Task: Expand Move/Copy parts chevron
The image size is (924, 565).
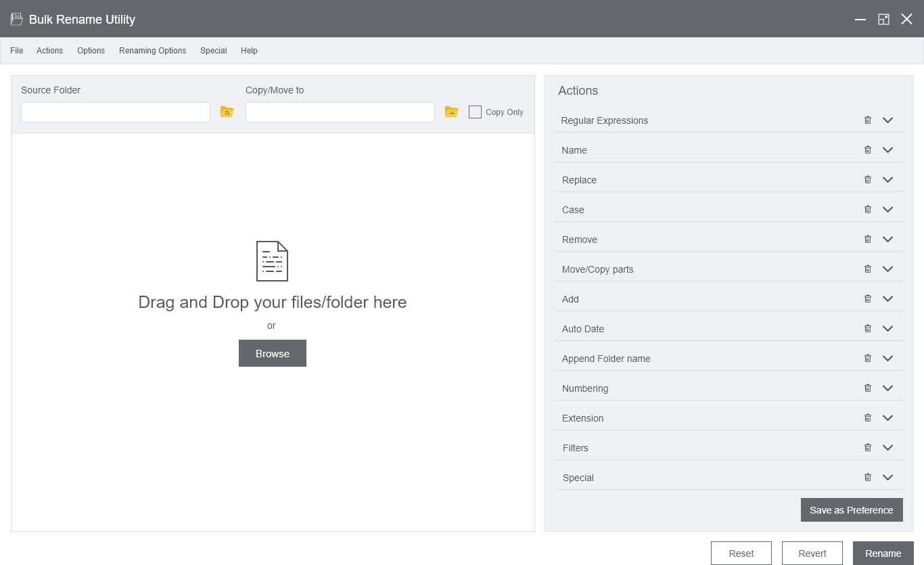Action: [x=888, y=269]
